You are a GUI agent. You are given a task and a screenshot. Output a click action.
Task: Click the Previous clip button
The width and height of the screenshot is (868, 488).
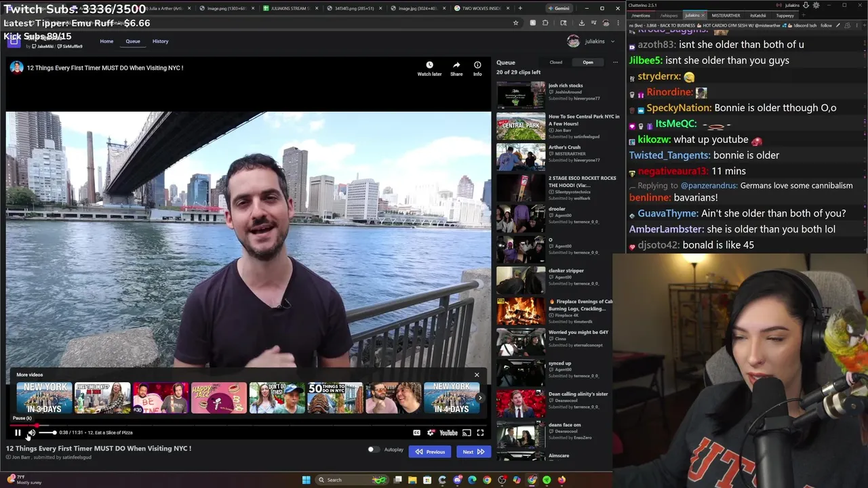[x=430, y=452]
